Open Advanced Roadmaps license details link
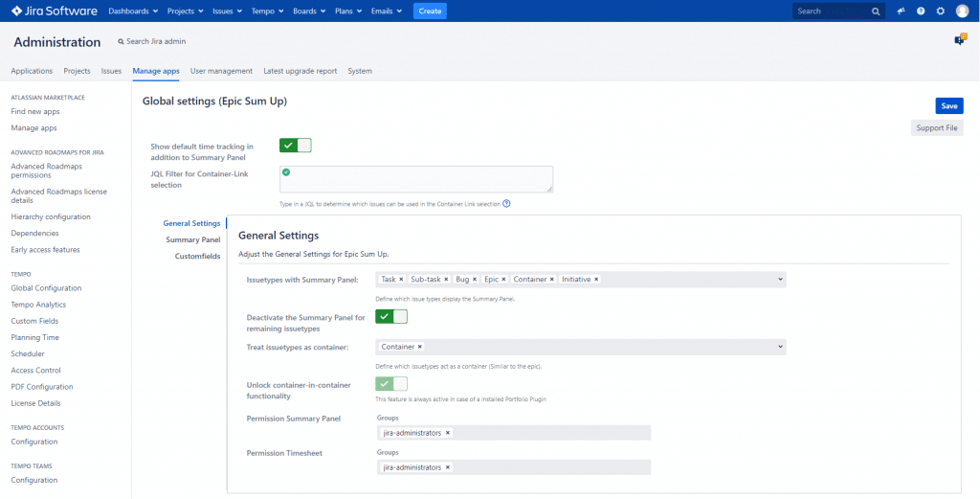Viewport: 980px width, 499px height. click(58, 196)
